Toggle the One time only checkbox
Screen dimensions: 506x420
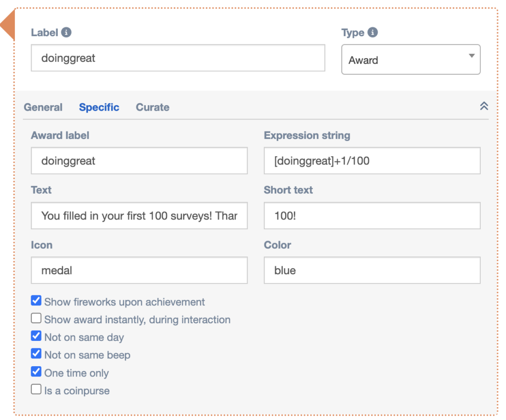pos(36,372)
